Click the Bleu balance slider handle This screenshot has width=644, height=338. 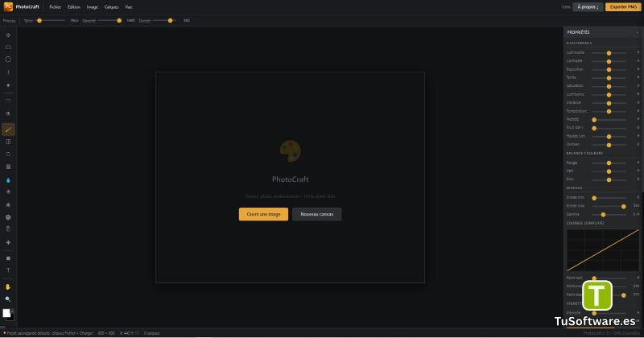[609, 180]
